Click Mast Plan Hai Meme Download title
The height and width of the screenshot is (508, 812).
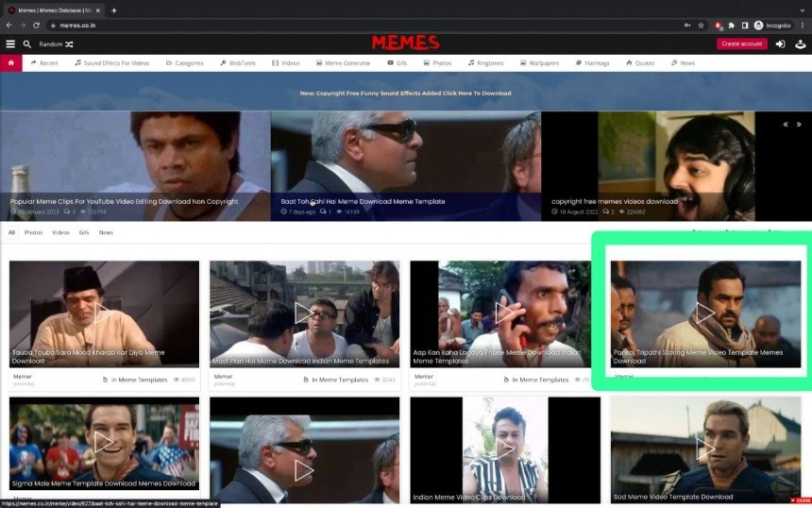click(301, 361)
